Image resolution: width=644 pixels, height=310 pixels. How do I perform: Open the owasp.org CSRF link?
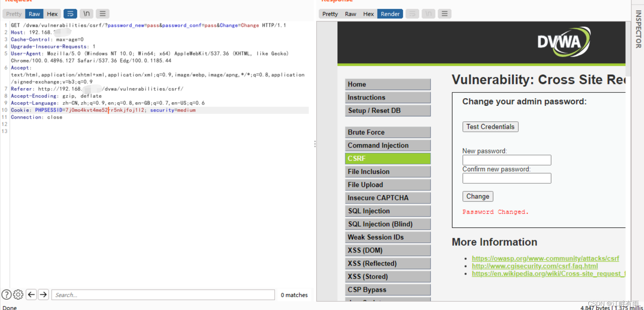click(x=545, y=258)
